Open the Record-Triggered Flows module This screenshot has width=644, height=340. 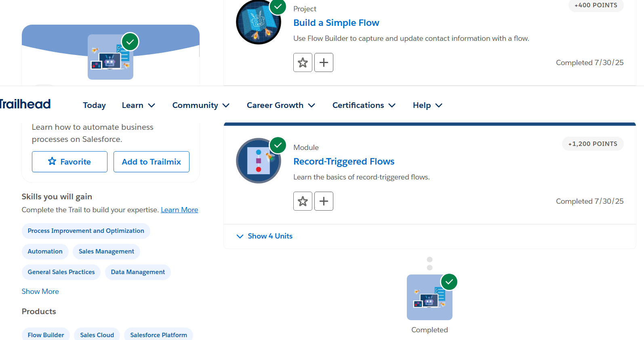pyautogui.click(x=344, y=161)
